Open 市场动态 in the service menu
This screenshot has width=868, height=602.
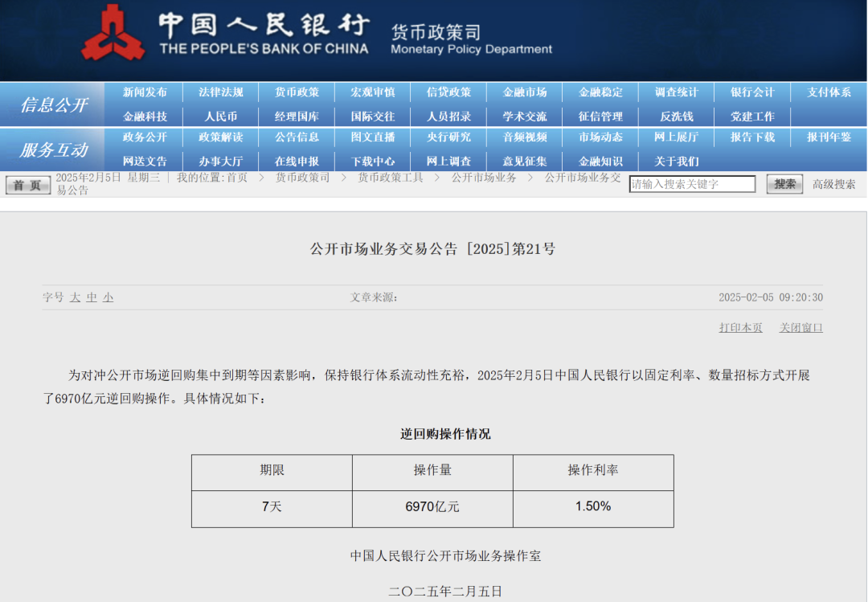pos(600,137)
